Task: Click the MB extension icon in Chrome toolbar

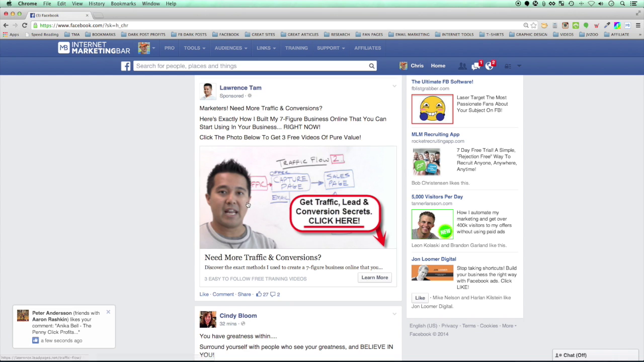Action: click(x=627, y=25)
